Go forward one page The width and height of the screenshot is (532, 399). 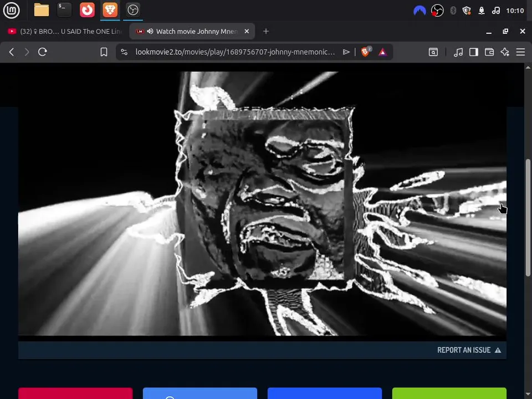[x=27, y=52]
